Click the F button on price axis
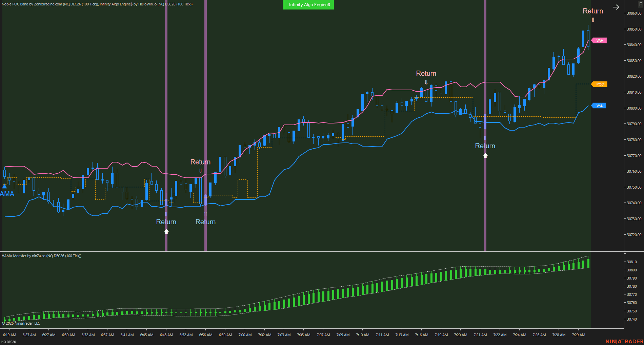Viewport: 644px width, 345px height. (640, 4)
